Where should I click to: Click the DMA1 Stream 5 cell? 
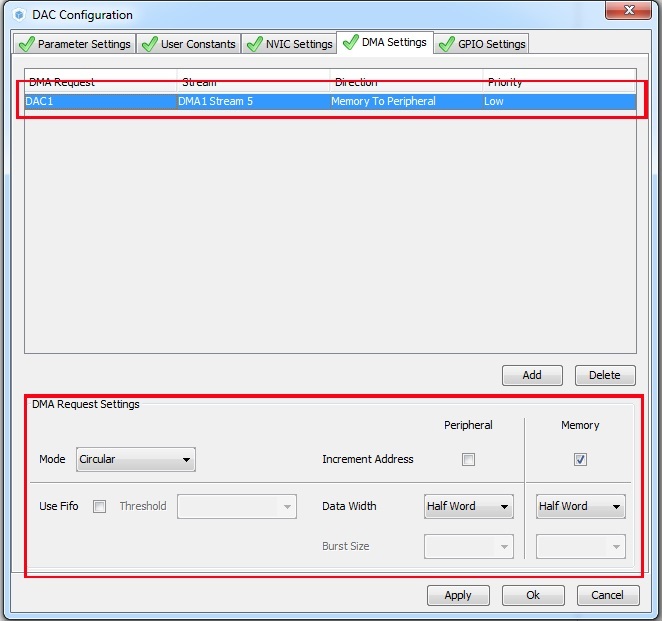(253, 101)
